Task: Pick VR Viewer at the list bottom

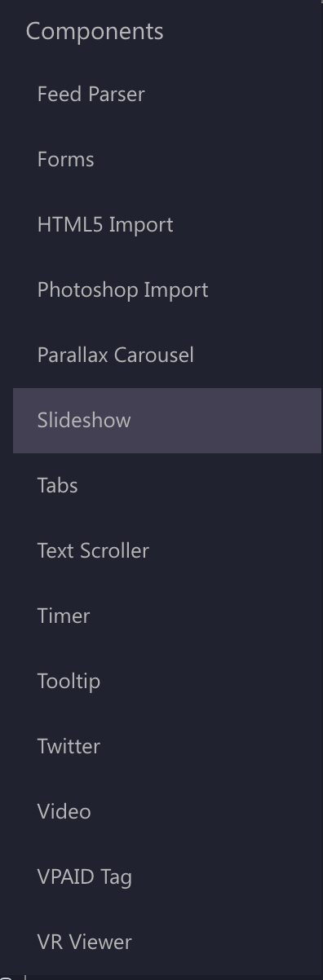Action: coord(167,942)
